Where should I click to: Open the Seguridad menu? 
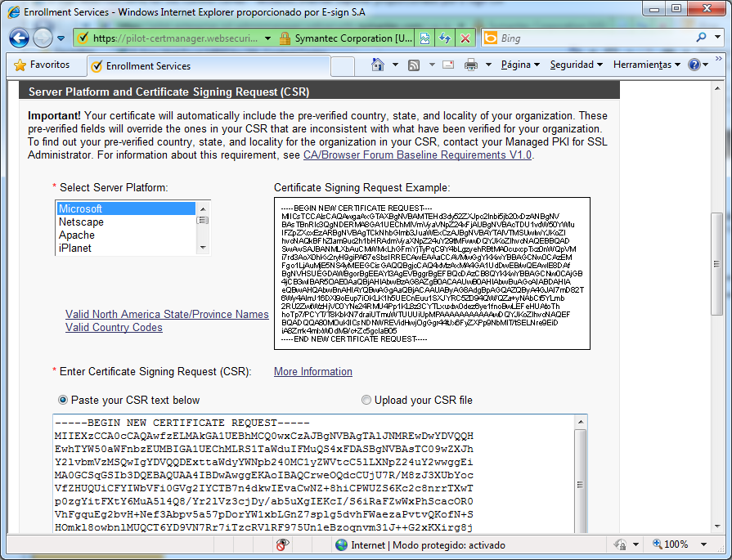(x=576, y=65)
